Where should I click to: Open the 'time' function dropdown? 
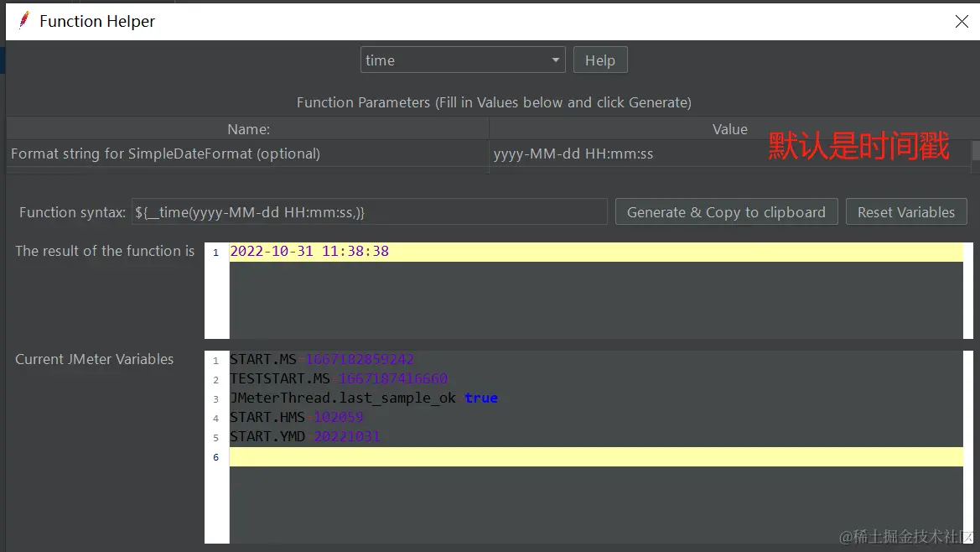tap(464, 60)
